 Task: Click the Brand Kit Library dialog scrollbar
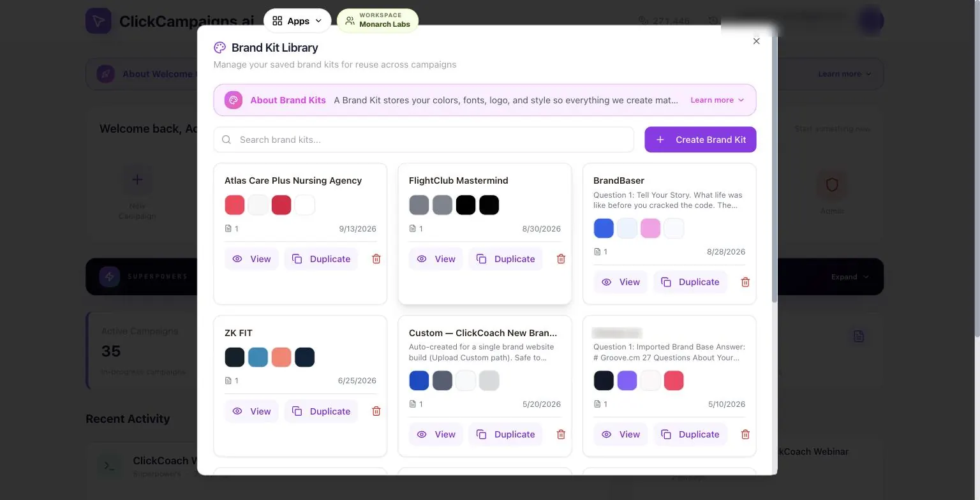click(x=775, y=169)
